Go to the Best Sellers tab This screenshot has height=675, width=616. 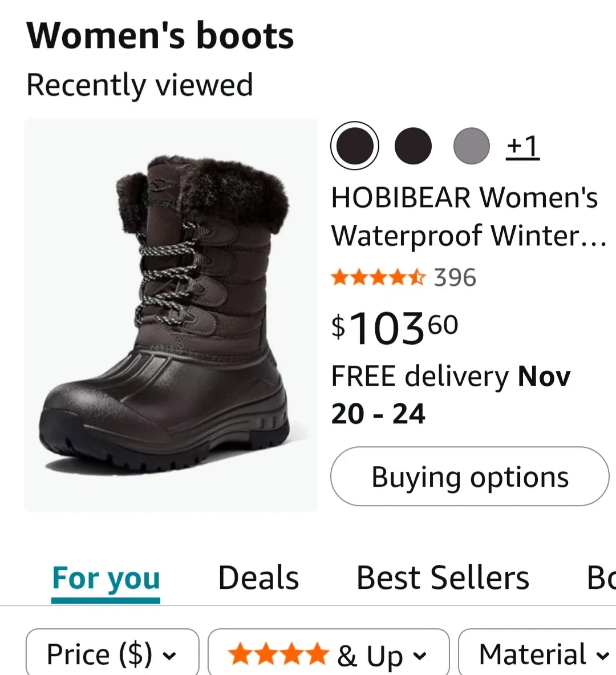pyautogui.click(x=443, y=578)
